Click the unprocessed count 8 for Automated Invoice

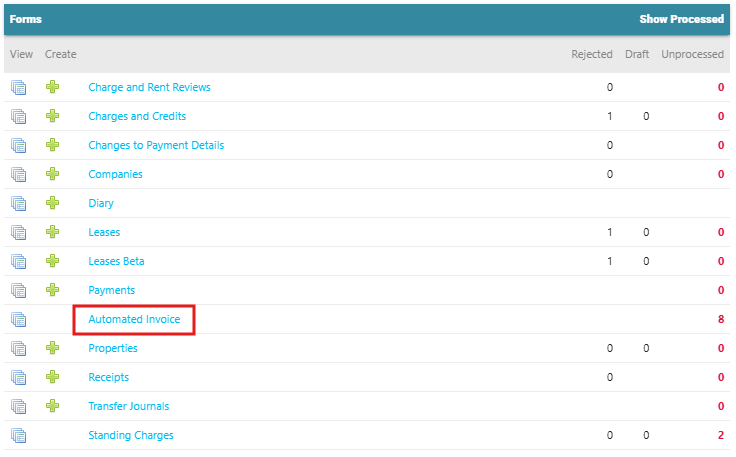pyautogui.click(x=721, y=320)
